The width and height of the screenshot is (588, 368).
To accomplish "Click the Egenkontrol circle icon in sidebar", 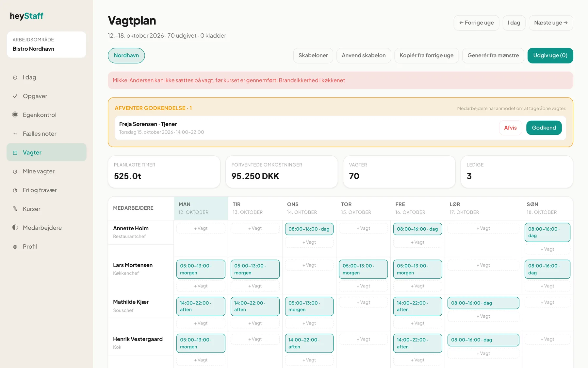I will click(15, 115).
